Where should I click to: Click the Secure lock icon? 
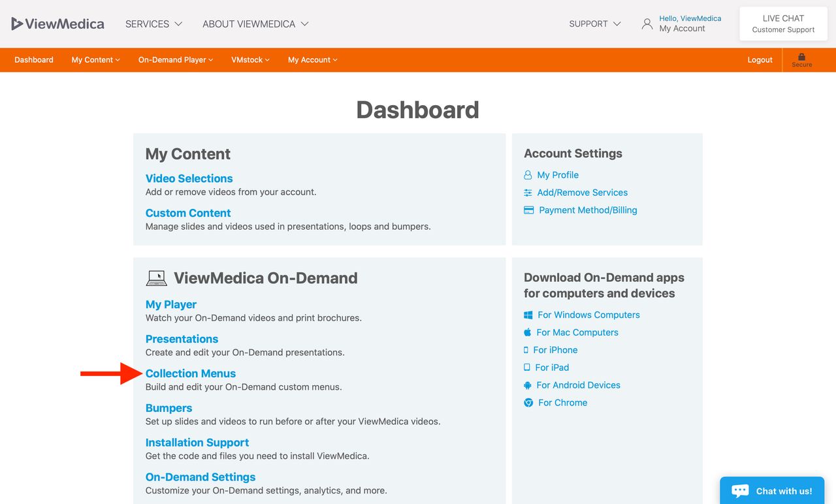click(x=802, y=57)
